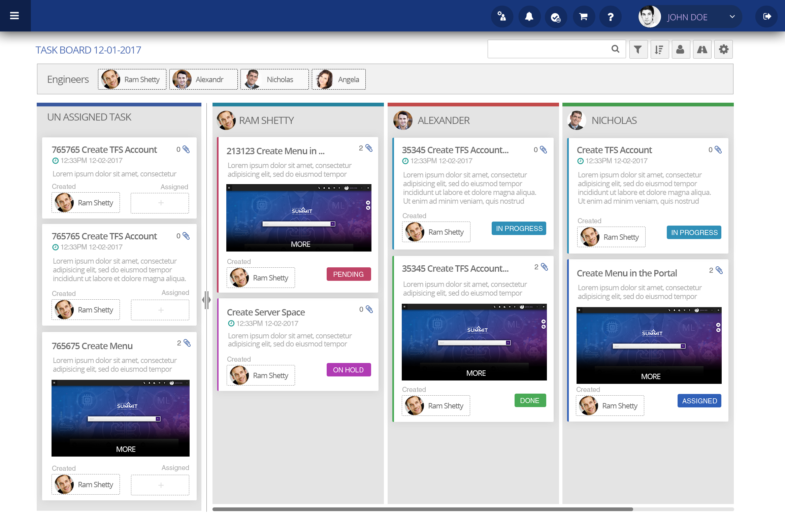Expand the John Doe profile dropdown

coord(732,16)
